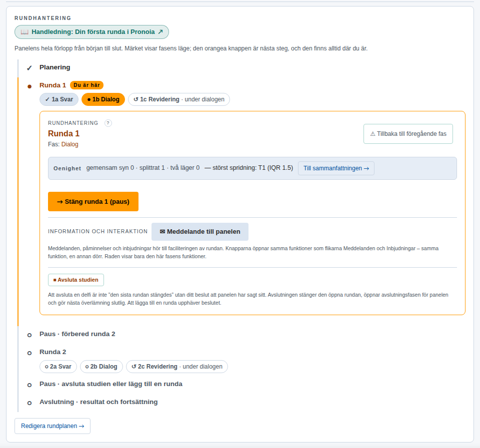480x448 pixels.
Task: Select the Runda 2 timeline step
Action: click(52, 352)
